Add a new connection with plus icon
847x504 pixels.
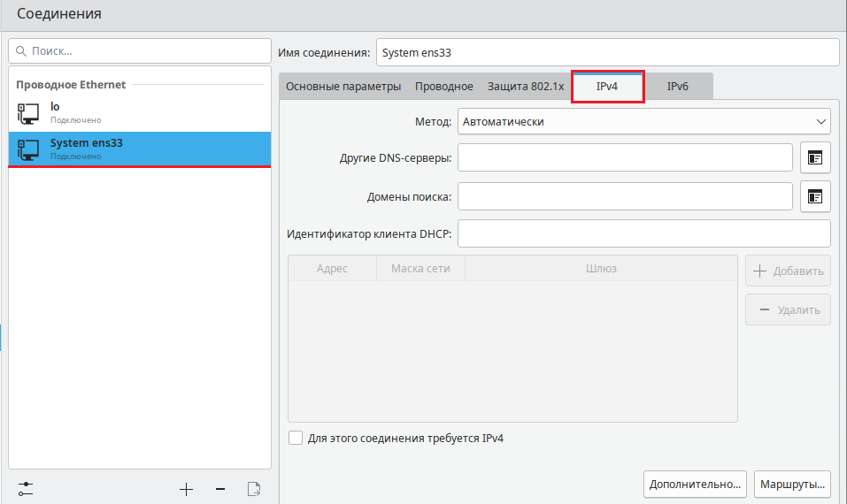(186, 489)
